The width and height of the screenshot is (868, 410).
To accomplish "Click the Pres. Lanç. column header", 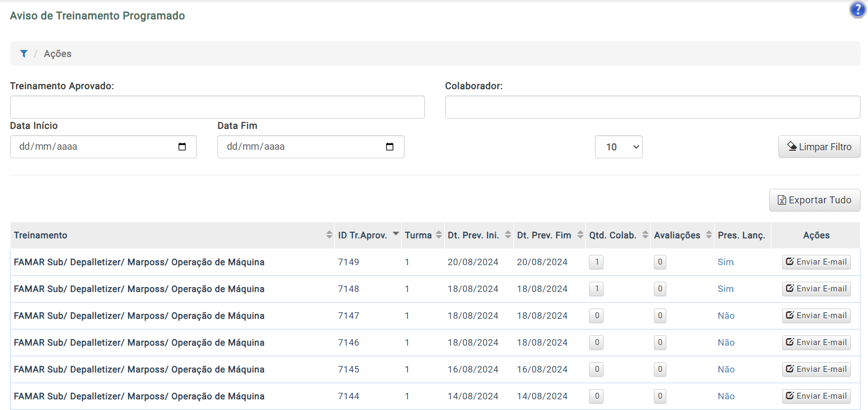I will 741,235.
